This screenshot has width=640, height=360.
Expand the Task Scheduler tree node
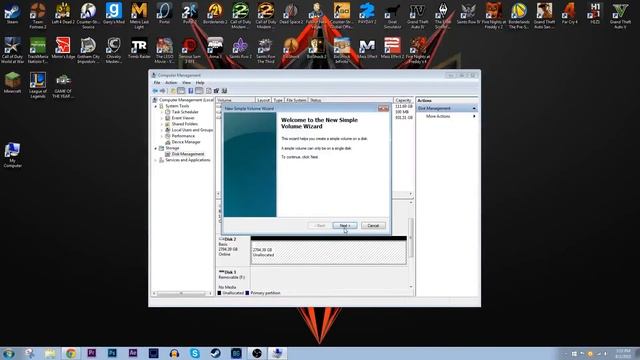pos(162,112)
